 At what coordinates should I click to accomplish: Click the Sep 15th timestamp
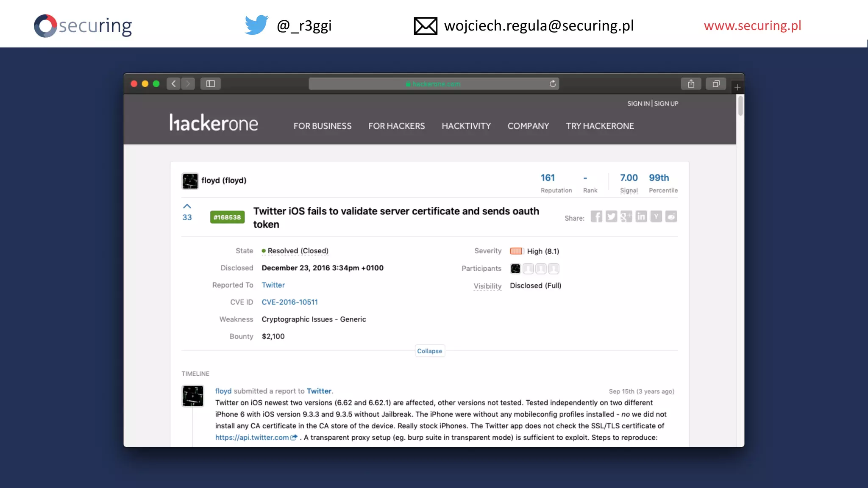coord(641,391)
